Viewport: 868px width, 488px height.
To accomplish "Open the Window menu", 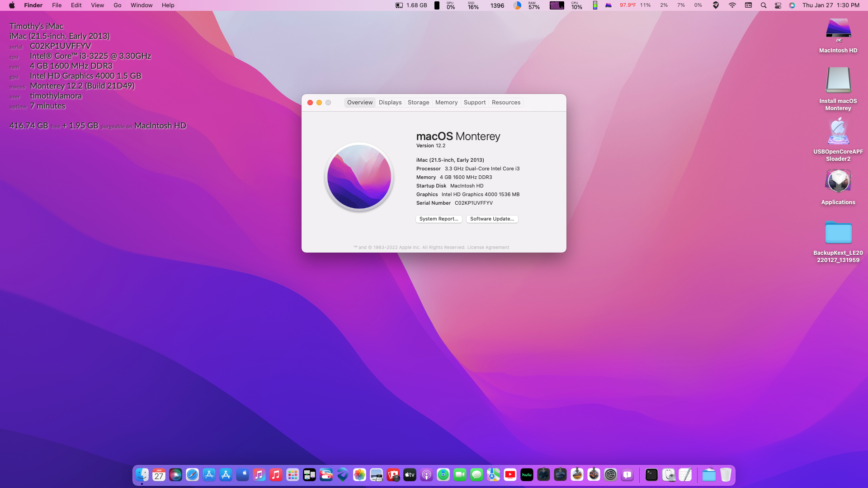I will click(142, 5).
